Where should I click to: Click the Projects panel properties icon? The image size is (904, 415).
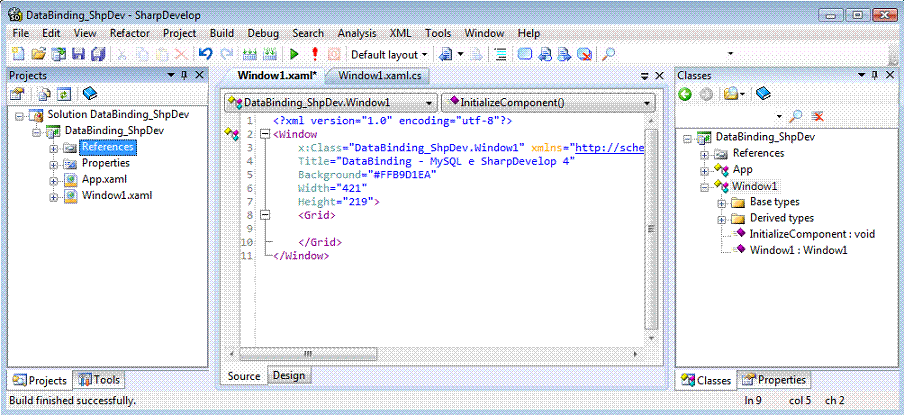tap(17, 93)
